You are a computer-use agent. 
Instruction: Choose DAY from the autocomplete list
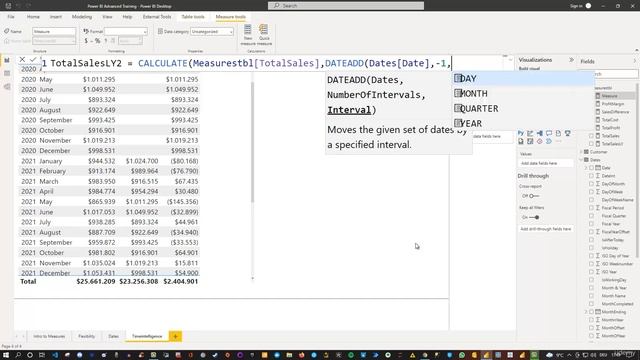(x=523, y=78)
